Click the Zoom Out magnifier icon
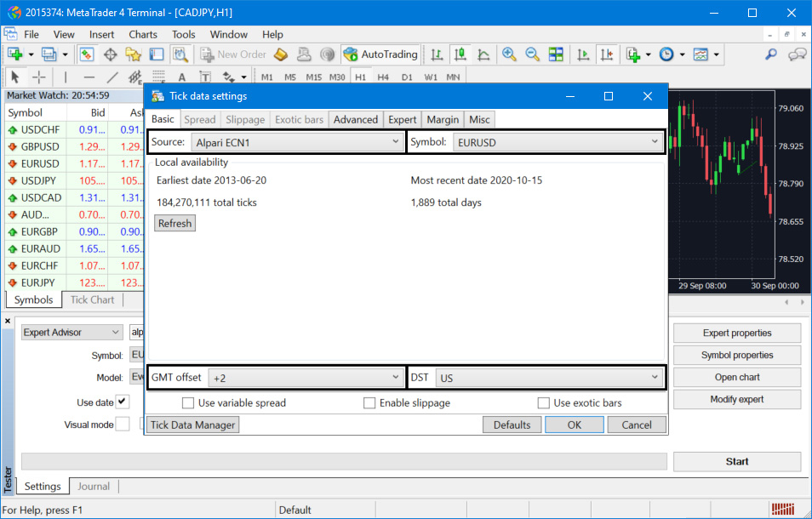Image resolution: width=812 pixels, height=519 pixels. 532,54
